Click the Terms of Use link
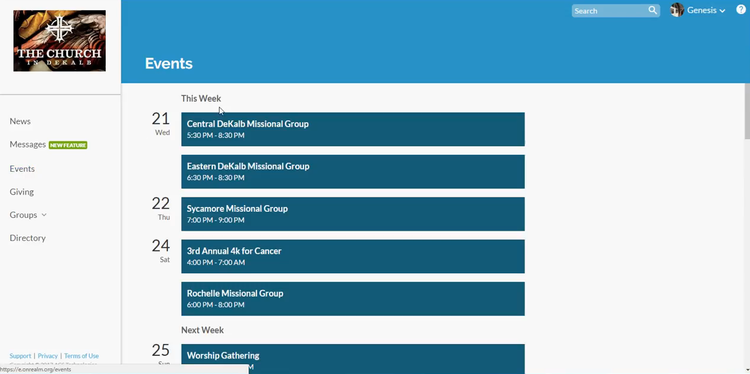 [81, 356]
